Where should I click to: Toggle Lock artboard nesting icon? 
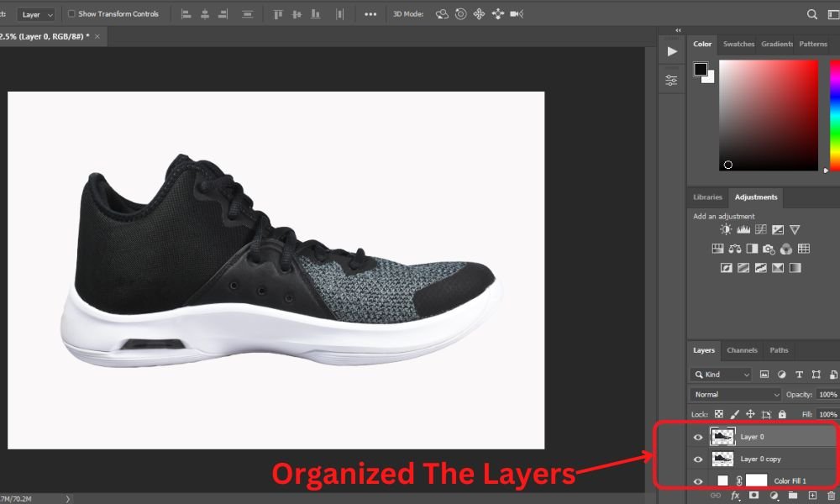(767, 414)
